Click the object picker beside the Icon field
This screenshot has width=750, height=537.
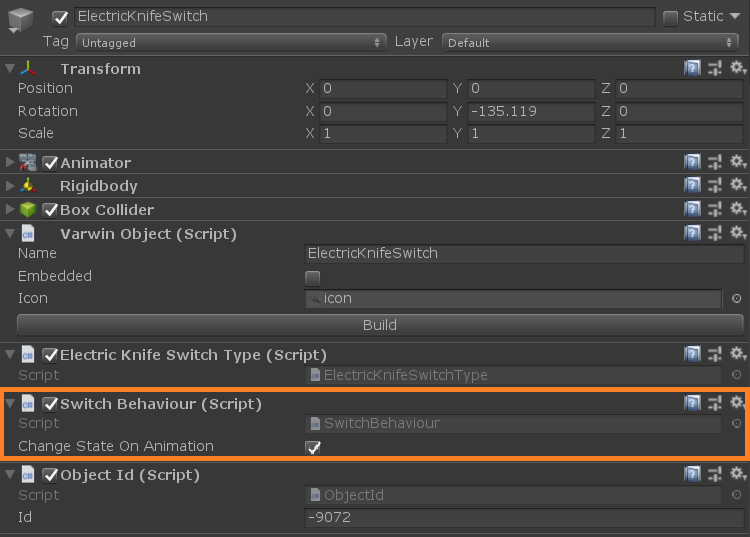point(736,298)
